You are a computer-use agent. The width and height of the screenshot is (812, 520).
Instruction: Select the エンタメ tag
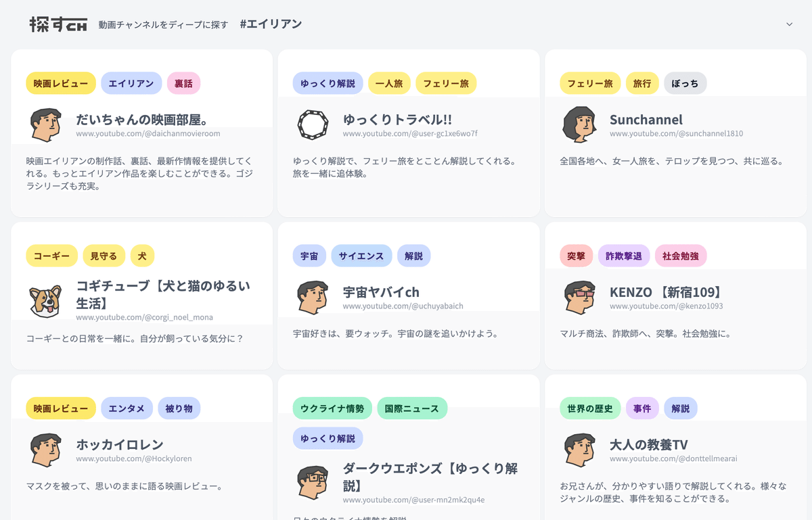(x=127, y=408)
